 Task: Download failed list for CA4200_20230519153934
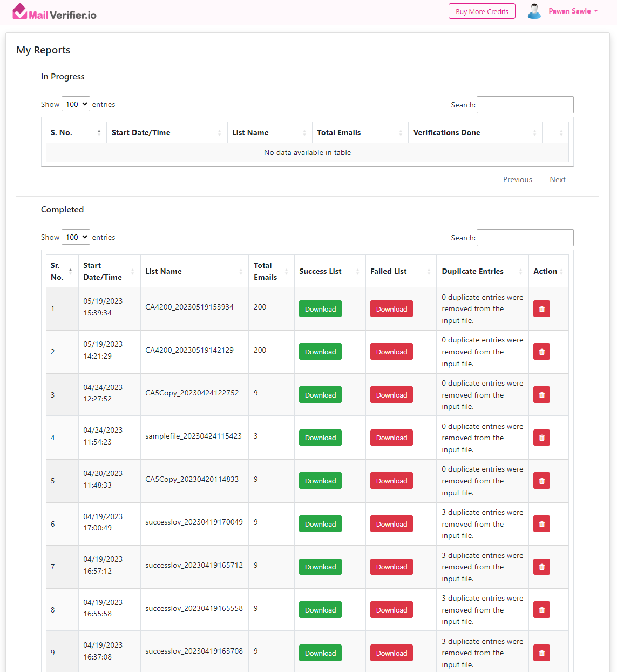point(391,309)
